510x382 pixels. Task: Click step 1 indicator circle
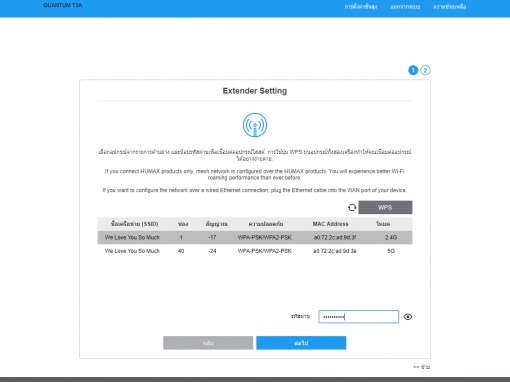[413, 70]
